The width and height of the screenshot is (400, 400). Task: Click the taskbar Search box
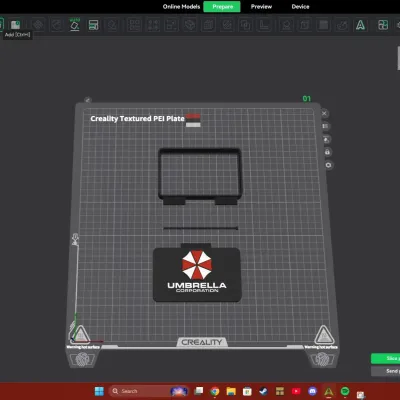pos(140,391)
